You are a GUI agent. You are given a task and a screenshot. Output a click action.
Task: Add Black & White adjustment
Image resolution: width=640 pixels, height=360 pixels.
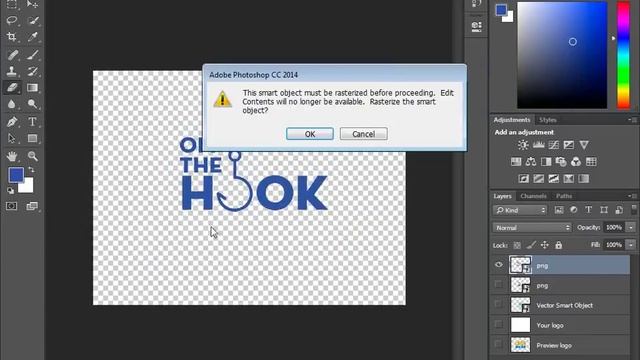546,162
